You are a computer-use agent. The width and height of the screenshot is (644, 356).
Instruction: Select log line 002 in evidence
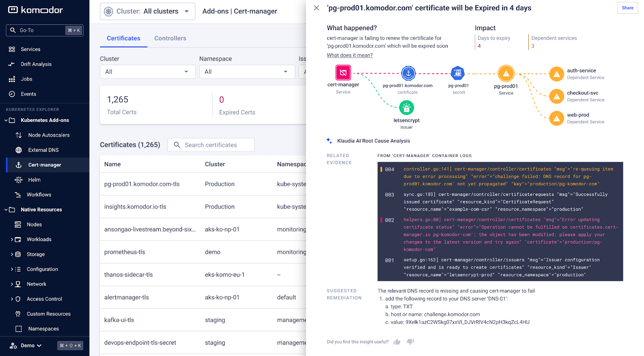(x=500, y=235)
